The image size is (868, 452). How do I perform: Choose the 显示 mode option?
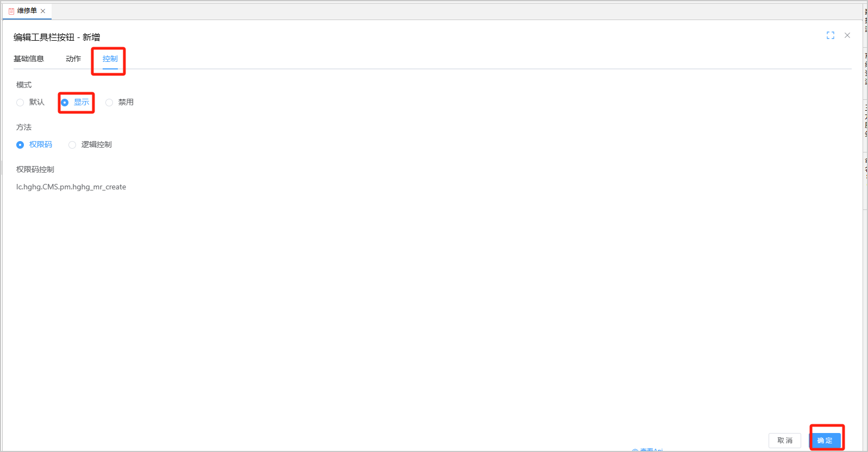click(65, 103)
